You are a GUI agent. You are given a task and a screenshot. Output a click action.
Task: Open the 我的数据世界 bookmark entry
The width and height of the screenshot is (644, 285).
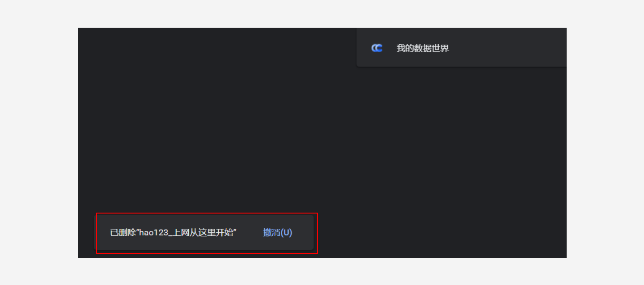click(462, 48)
